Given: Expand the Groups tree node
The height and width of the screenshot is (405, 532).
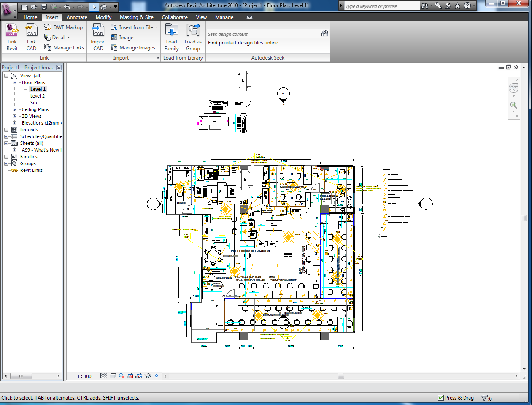Looking at the screenshot, I should pyautogui.click(x=6, y=163).
